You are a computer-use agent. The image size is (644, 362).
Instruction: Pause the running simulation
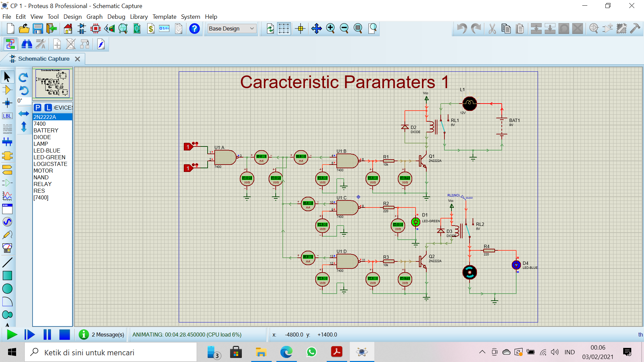click(x=47, y=334)
